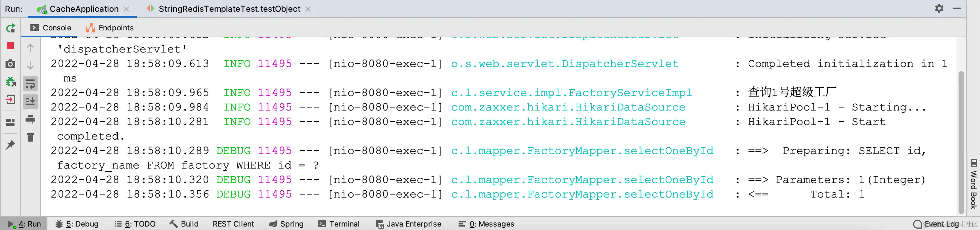Open the Terminal tool window
Viewport: 980px width, 230px height.
(x=339, y=224)
